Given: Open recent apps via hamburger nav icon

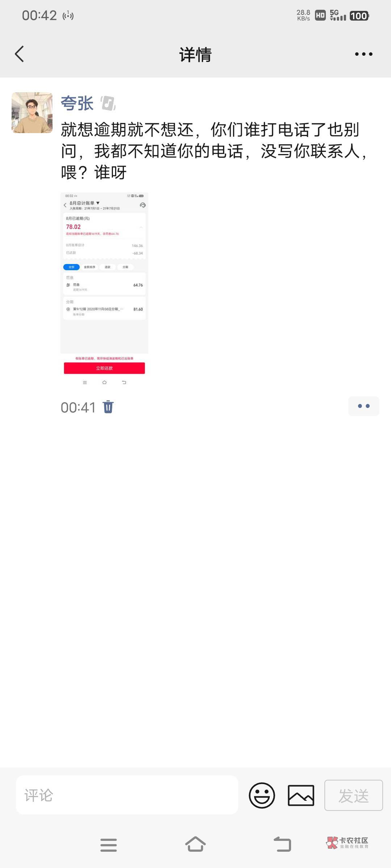Looking at the screenshot, I should click(x=108, y=845).
